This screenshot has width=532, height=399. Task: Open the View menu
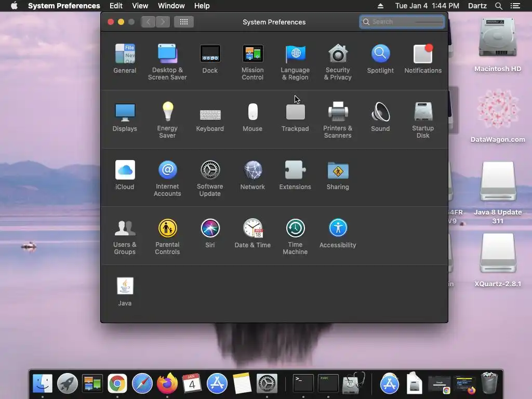pyautogui.click(x=140, y=6)
